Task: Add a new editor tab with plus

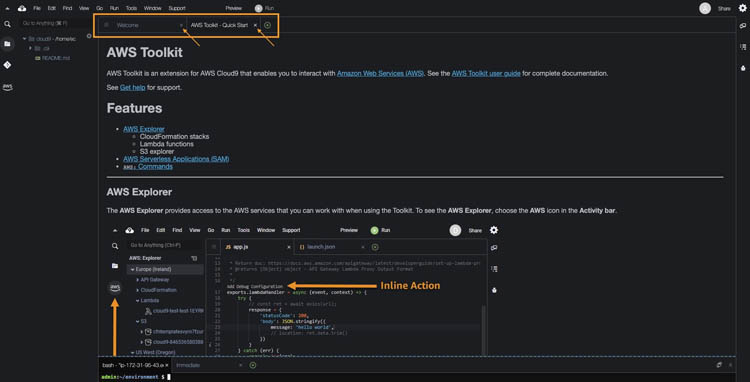Action: pos(267,25)
